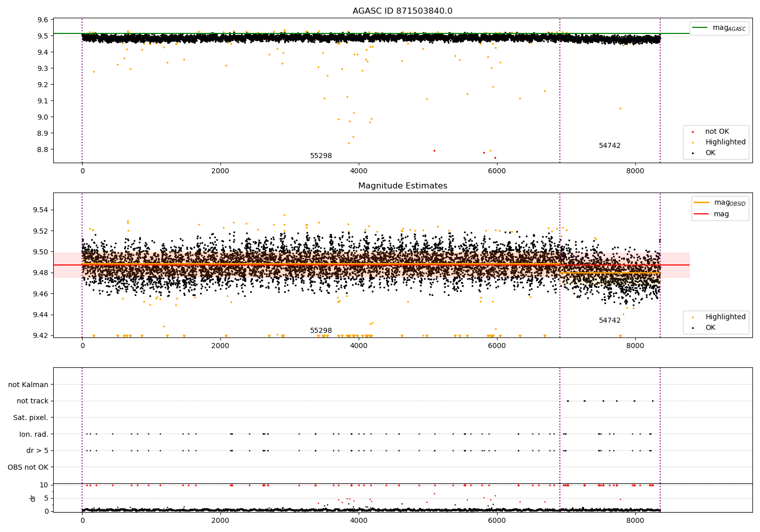
Task: Select the mag AGASC legend entry in the top panel
Action: click(719, 28)
